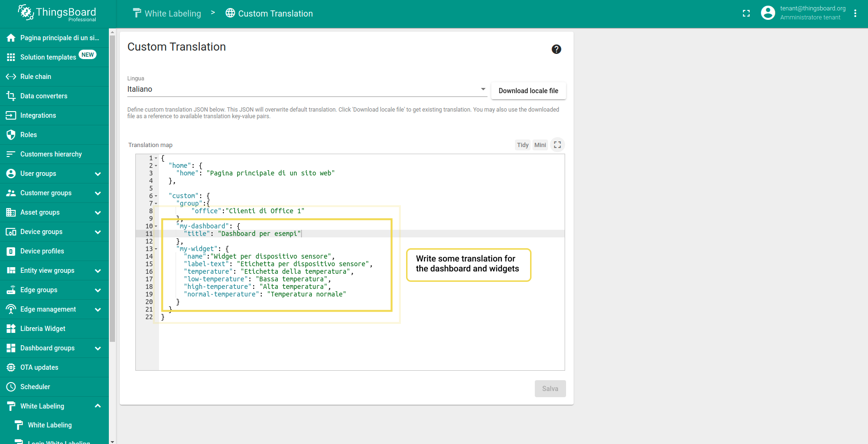Open the OTA updates page
Screen dimensions: 868x444
pos(39,367)
